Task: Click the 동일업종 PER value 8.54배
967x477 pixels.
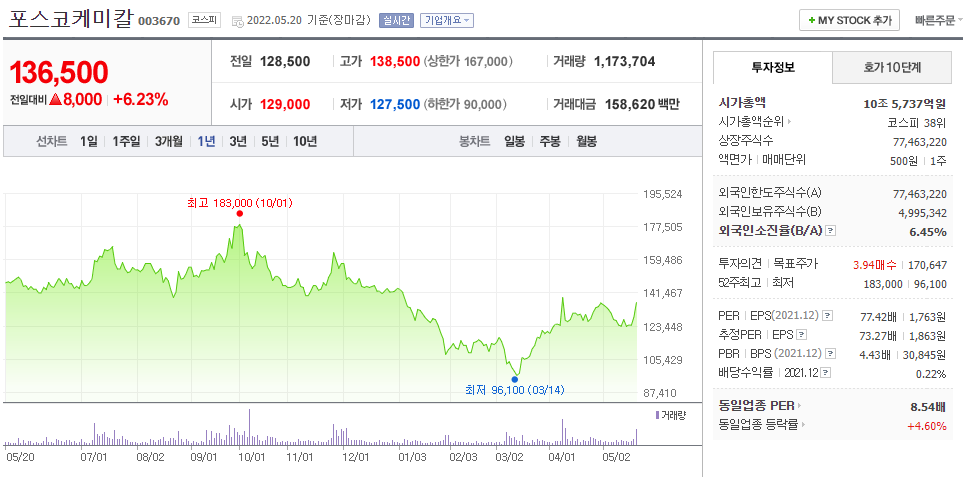Action: point(928,406)
